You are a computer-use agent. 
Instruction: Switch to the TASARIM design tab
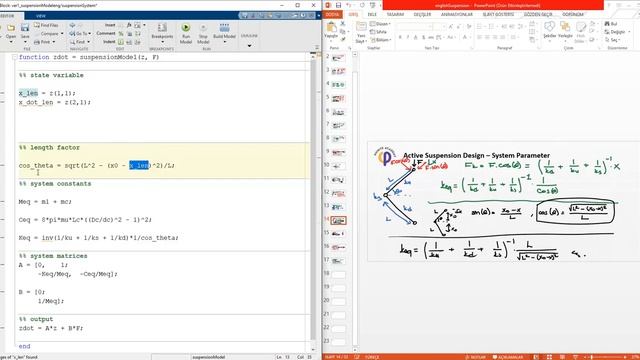[395, 14]
